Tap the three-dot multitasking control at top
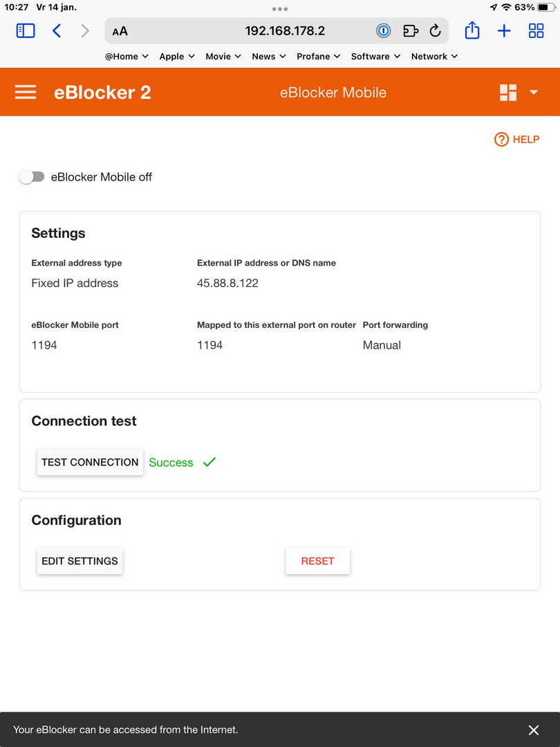560x747 pixels. (x=280, y=8)
